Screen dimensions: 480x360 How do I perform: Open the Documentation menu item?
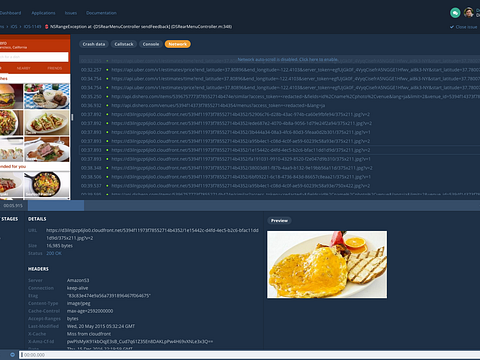101,13
